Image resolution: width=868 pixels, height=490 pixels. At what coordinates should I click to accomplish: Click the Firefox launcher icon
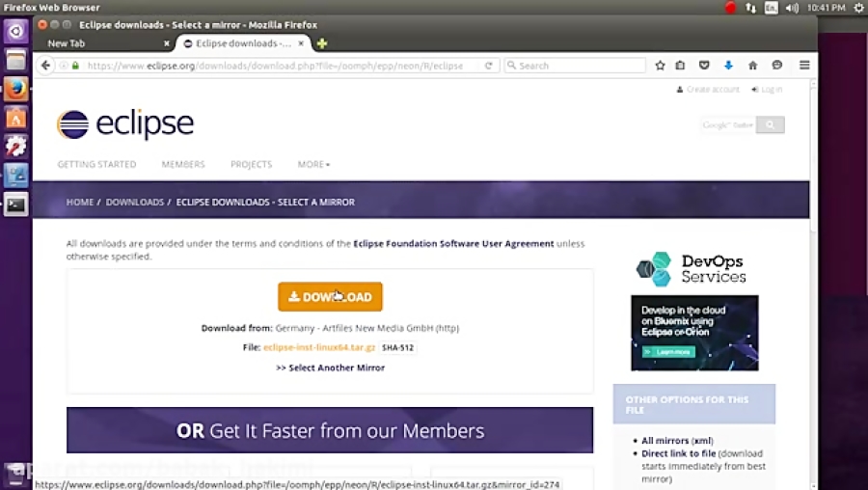point(15,89)
